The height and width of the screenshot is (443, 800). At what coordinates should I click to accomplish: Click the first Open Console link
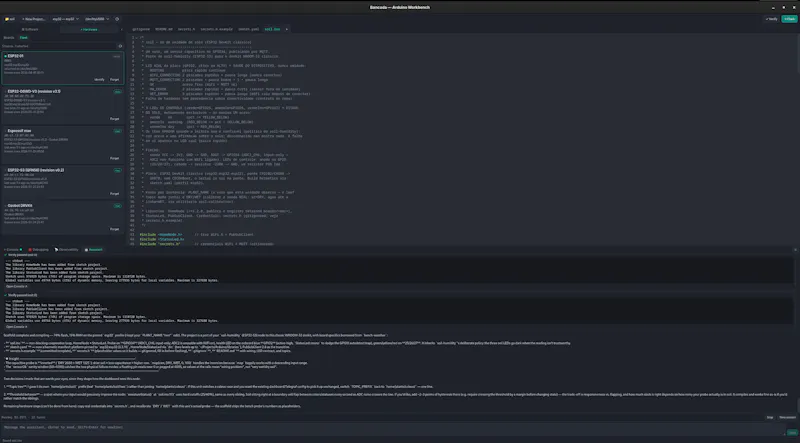(x=17, y=286)
